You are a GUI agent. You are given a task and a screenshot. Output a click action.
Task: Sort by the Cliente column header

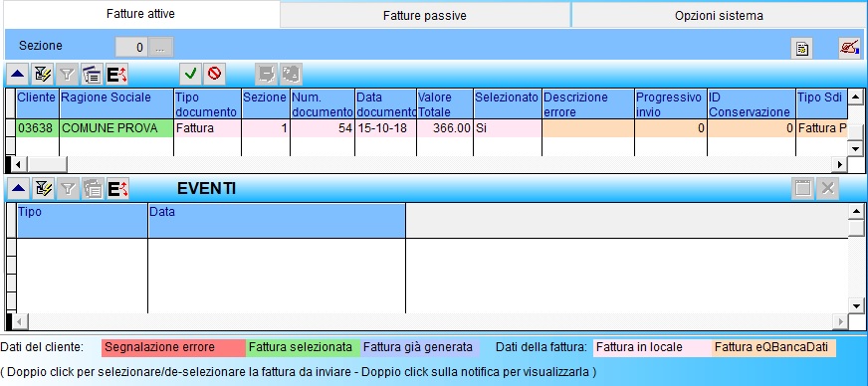[x=37, y=104]
